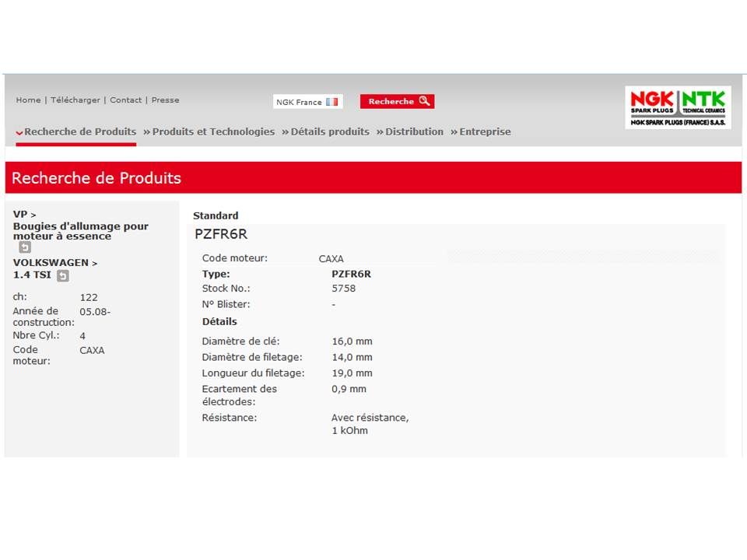Click the Résistance: label
The image size is (747, 560).
click(230, 418)
